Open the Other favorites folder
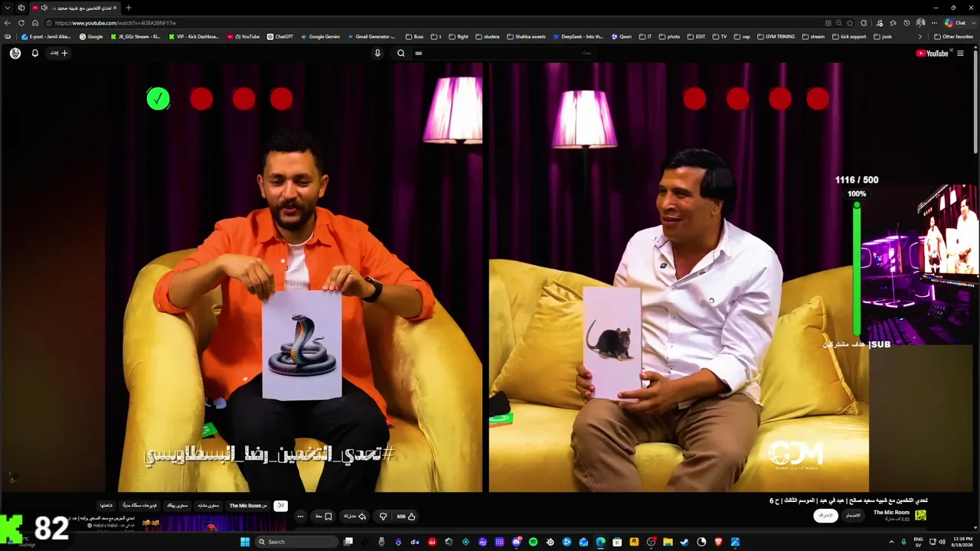The image size is (980, 551). (954, 37)
